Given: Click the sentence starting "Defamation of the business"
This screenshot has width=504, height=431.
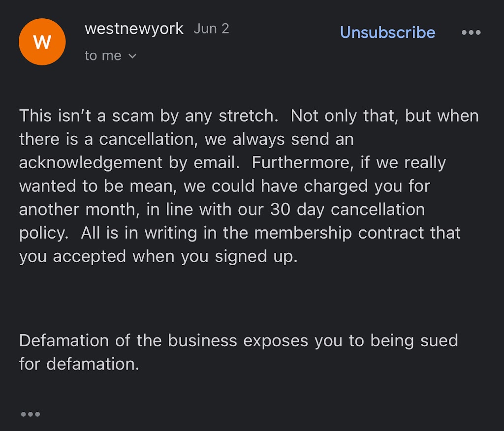Looking at the screenshot, I should pos(238,340).
